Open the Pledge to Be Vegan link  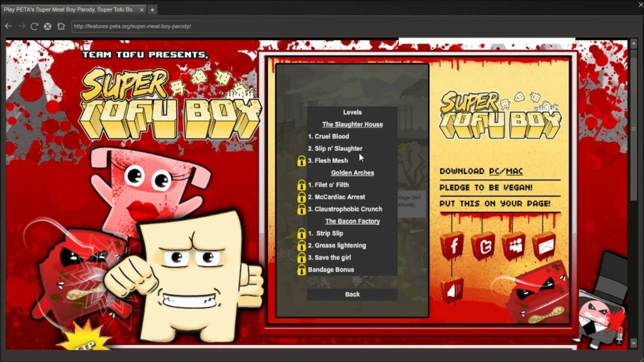[x=486, y=187]
